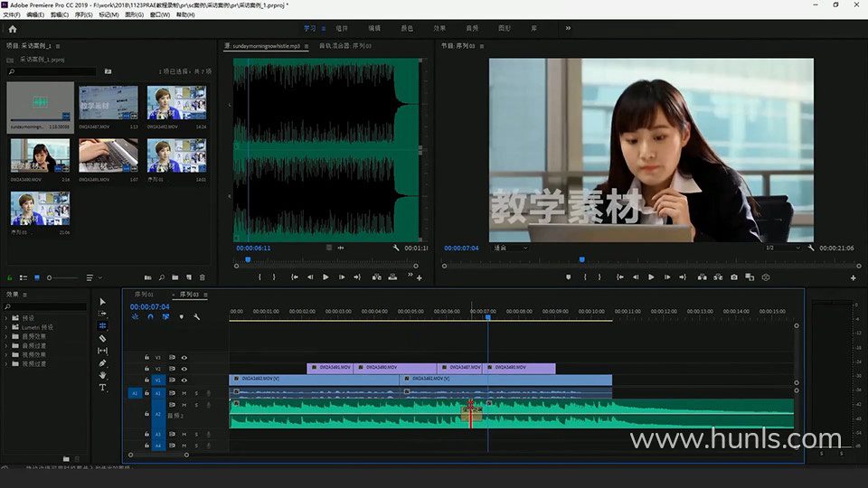Image resolution: width=868 pixels, height=488 pixels.
Task: Click the Program Monitor playhead on scrub bar
Action: pyautogui.click(x=581, y=259)
